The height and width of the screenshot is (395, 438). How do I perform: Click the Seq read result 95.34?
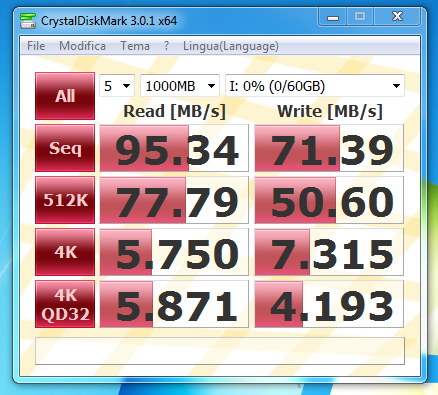tap(174, 148)
